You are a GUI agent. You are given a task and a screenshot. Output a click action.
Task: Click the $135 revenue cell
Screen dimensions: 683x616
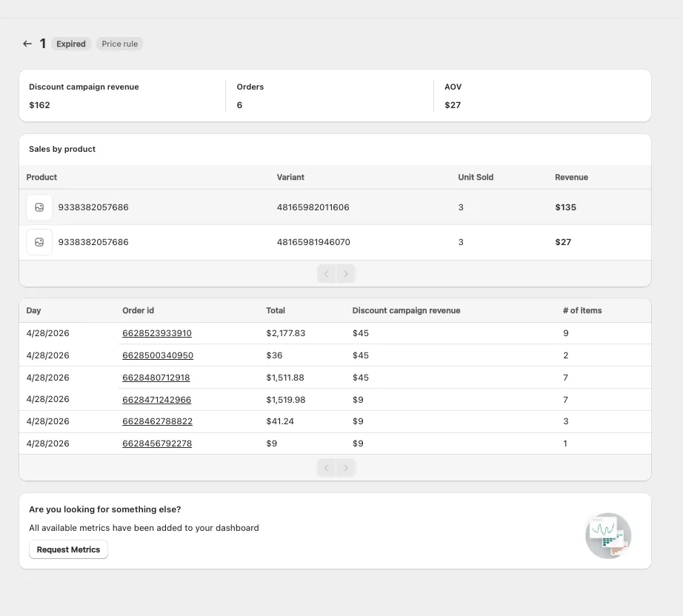(565, 207)
